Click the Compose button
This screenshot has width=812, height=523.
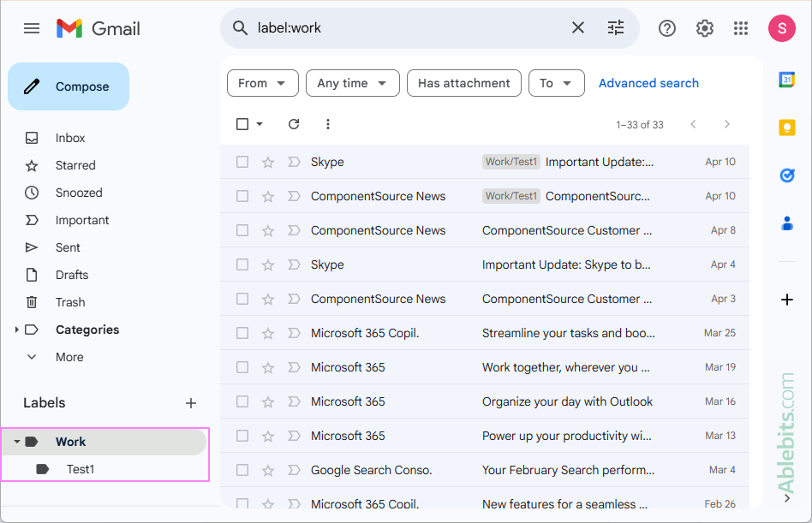[x=69, y=86]
